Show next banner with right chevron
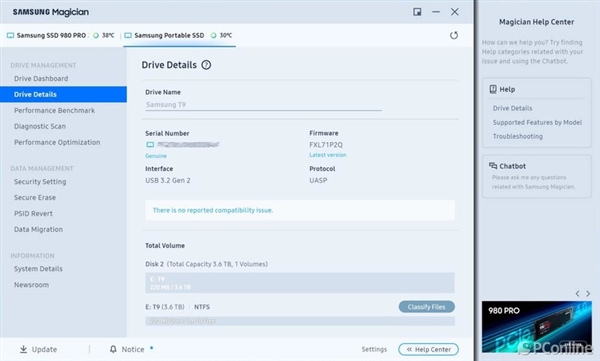 pyautogui.click(x=588, y=294)
